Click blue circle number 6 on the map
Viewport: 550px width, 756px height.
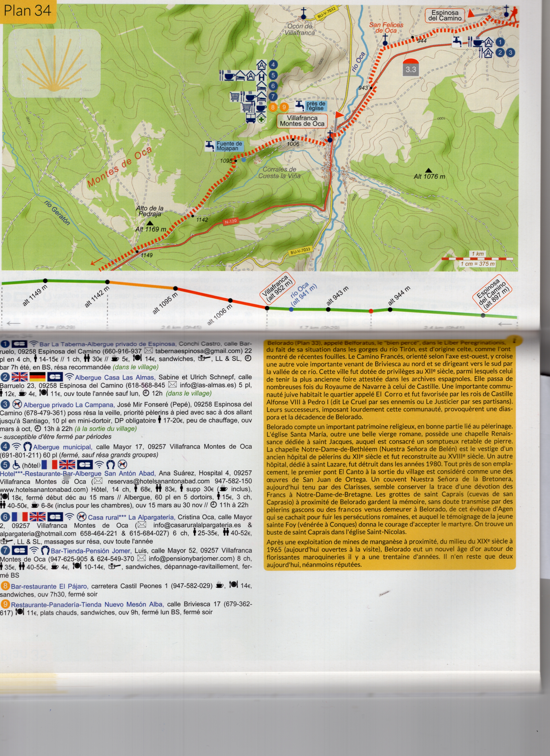pyautogui.click(x=273, y=86)
